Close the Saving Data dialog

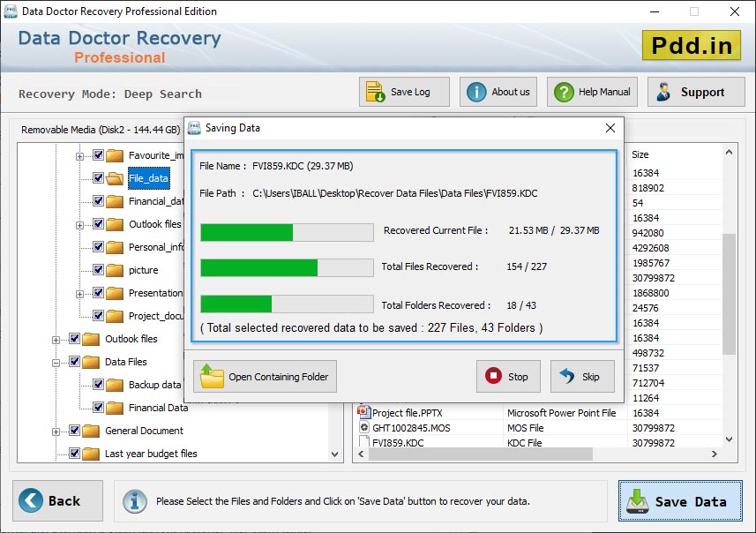610,128
